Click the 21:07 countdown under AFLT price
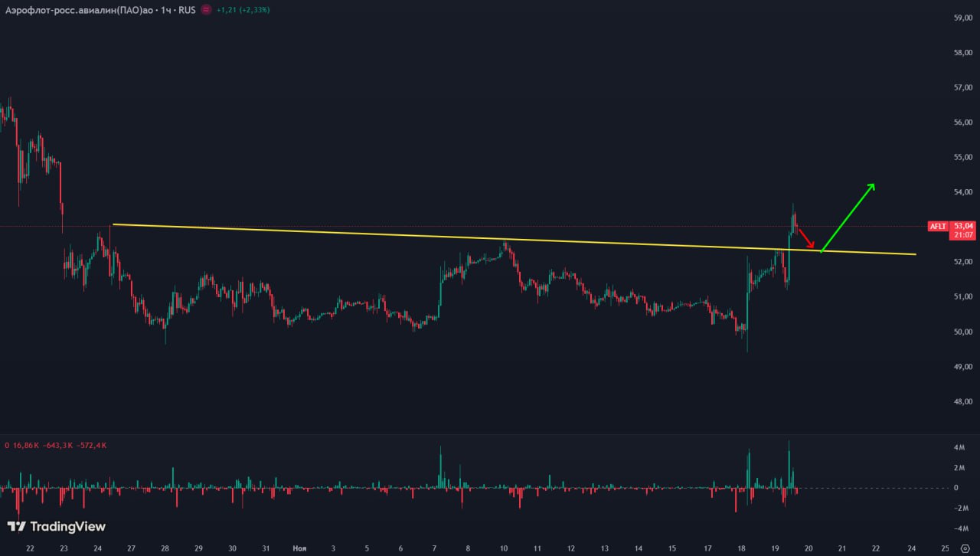The height and width of the screenshot is (556, 980). click(x=964, y=235)
